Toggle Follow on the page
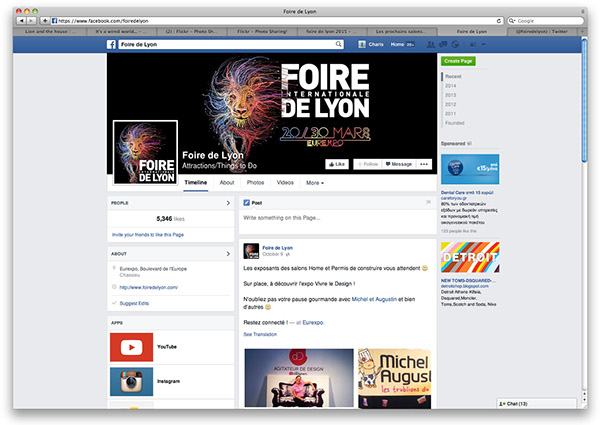600x425 pixels. tap(367, 164)
